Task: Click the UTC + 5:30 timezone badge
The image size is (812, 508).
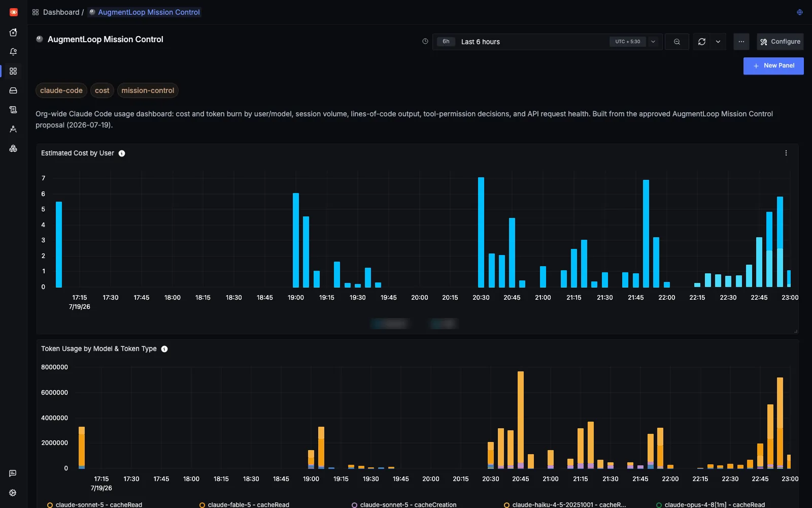Action: pos(628,42)
